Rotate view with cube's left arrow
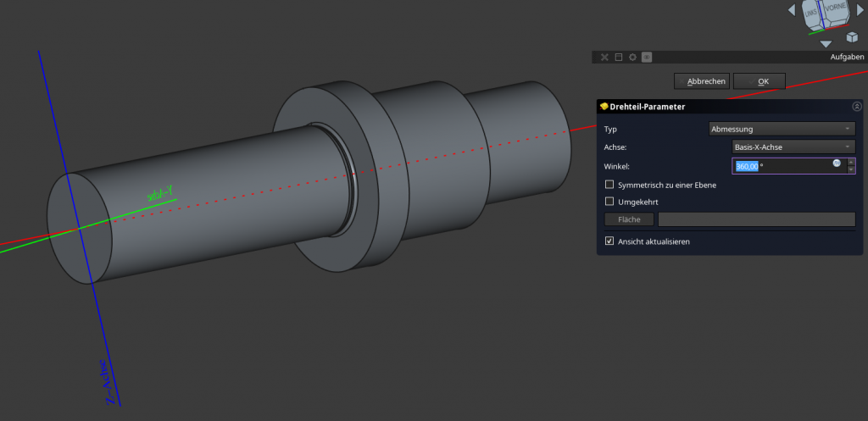Screen dimensions: 868x421 (792, 10)
